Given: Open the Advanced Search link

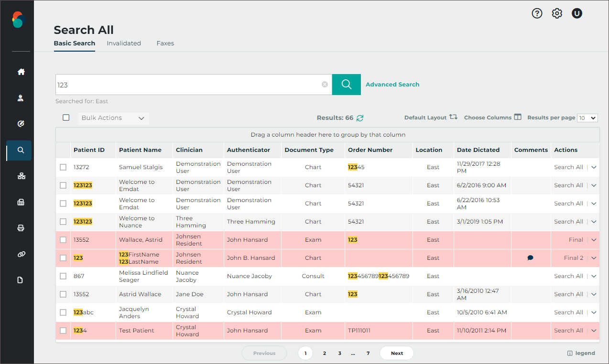Looking at the screenshot, I should point(392,85).
